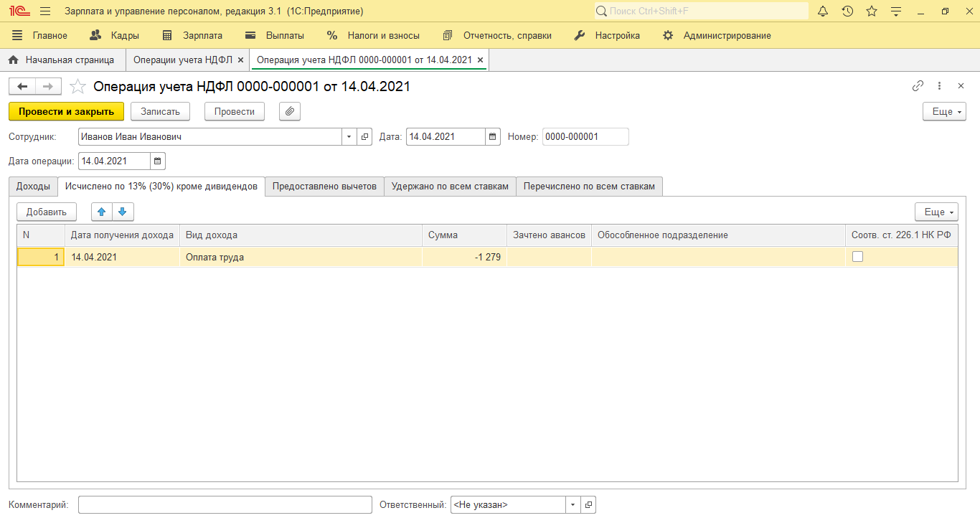The height and width of the screenshot is (518, 980).
Task: Open calendar picker for Дата field
Action: tap(493, 137)
